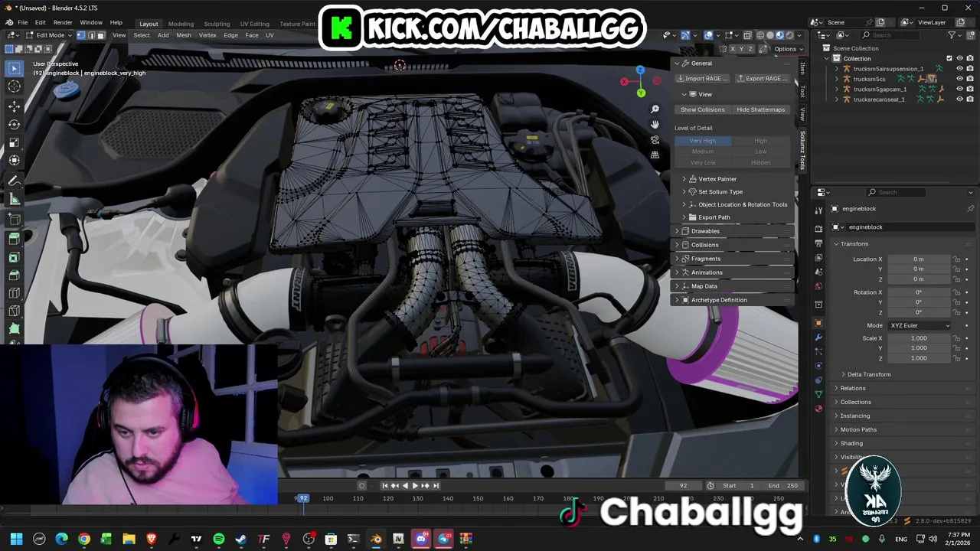Open the Sollumz Tools sidebar tab
Image resolution: width=980 pixels, height=551 pixels.
click(802, 150)
